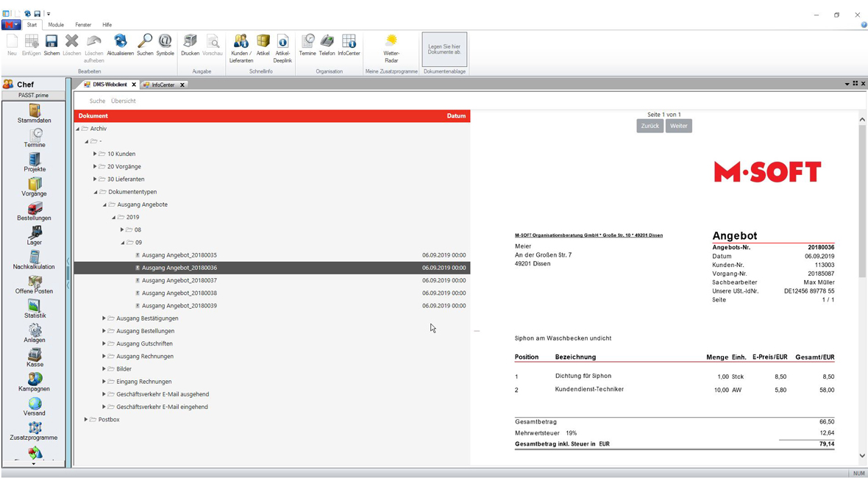Screen dimensions: 868x478
Task: Open the Telefon organizer icon
Action: [x=327, y=44]
